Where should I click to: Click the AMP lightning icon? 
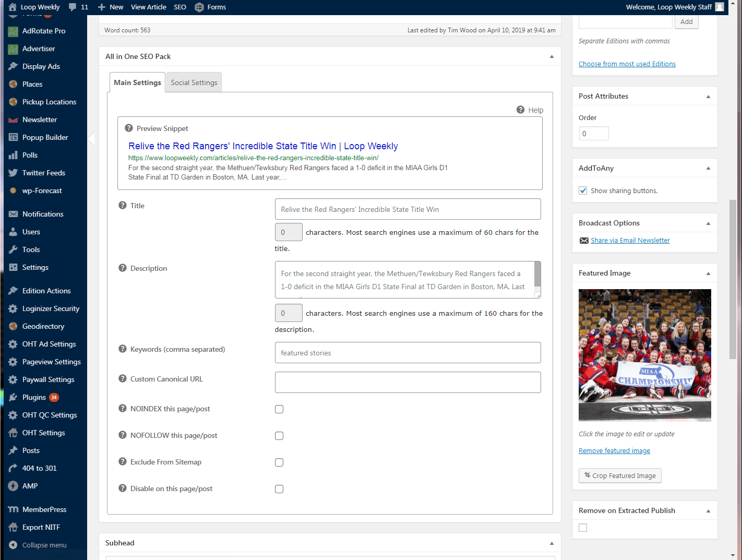[x=13, y=486]
